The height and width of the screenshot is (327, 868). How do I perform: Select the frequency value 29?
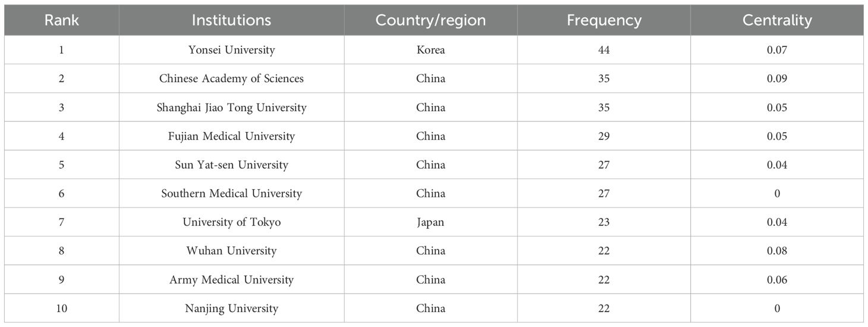click(604, 136)
